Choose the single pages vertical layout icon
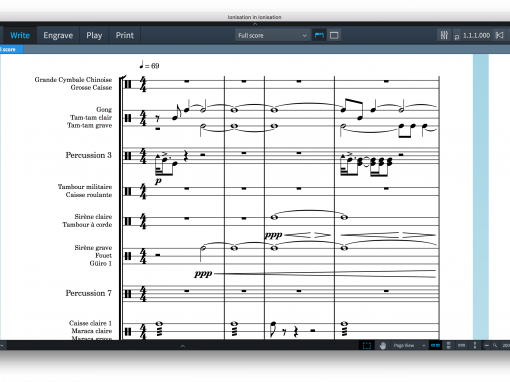Screen dimensions: 510x382 pyautogui.click(x=475, y=345)
